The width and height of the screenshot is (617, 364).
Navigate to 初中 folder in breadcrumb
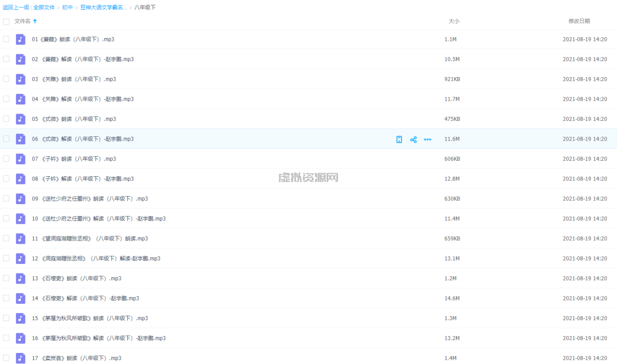pyautogui.click(x=67, y=8)
